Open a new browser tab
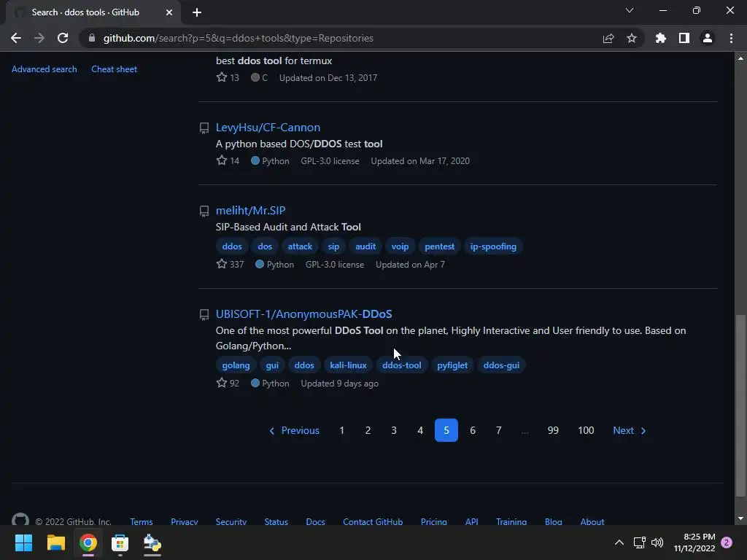The height and width of the screenshot is (560, 747). pyautogui.click(x=197, y=12)
